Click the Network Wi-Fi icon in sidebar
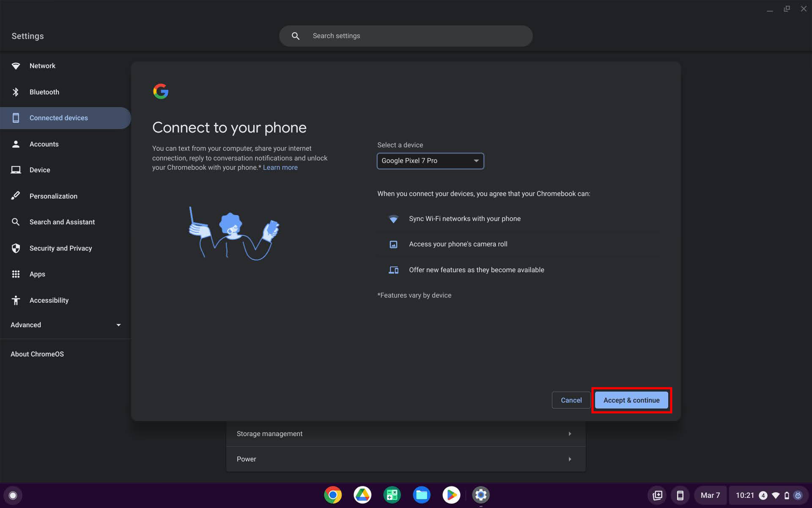 [16, 66]
